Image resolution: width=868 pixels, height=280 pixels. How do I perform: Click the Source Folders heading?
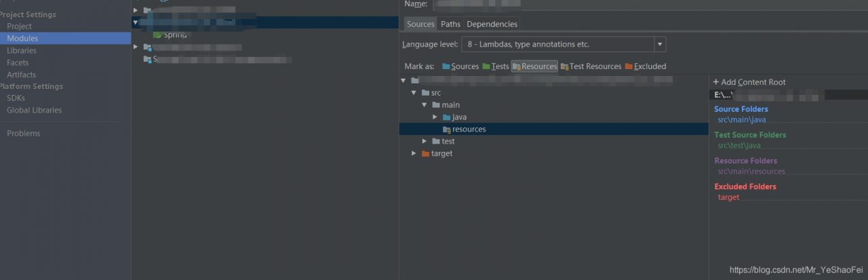coord(741,109)
